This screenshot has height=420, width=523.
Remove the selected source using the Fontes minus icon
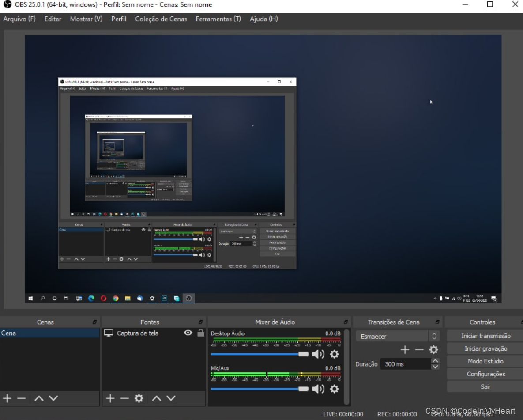point(124,398)
